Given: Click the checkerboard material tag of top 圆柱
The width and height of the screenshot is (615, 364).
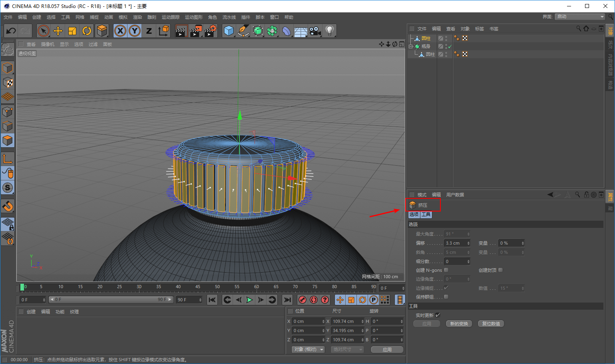Looking at the screenshot, I should click(465, 38).
